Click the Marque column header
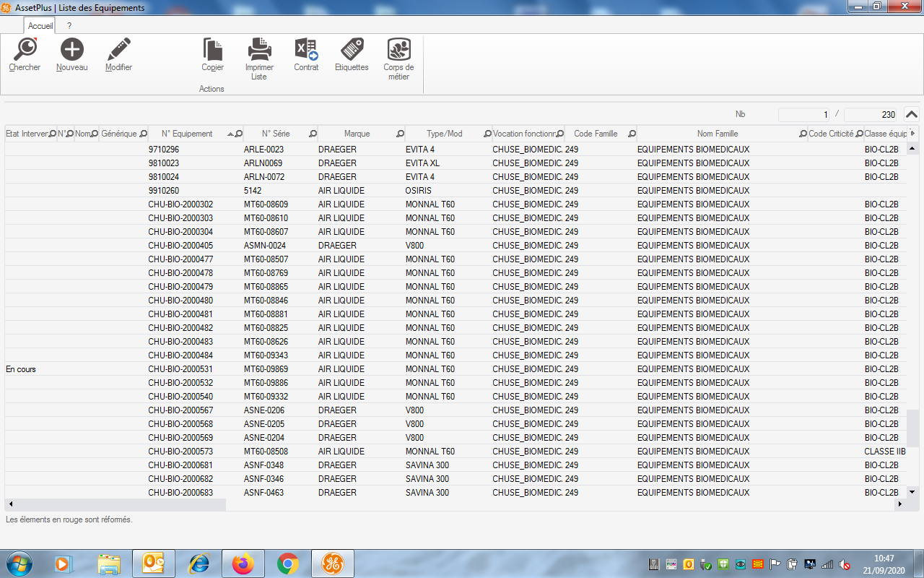924x578 pixels. 357,134
